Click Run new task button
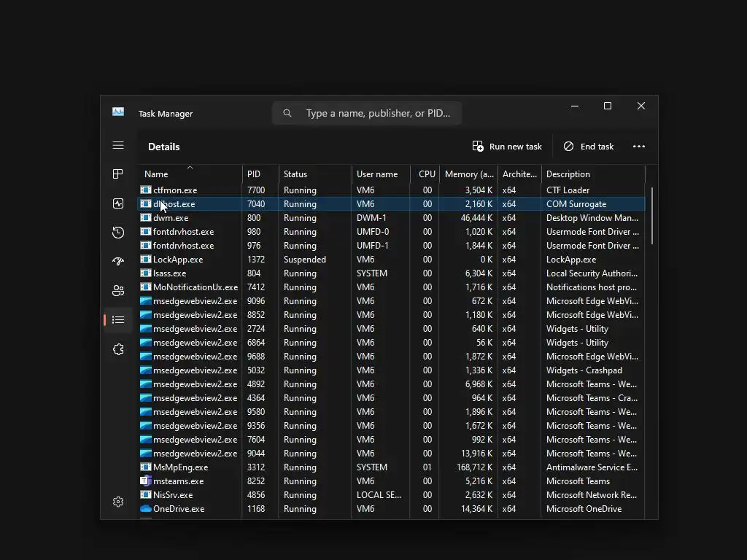Viewport: 747px width, 560px height. (507, 146)
